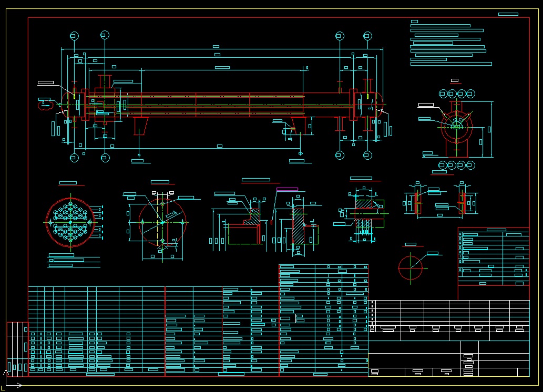Click the four-bolt-hole flange circle view
The height and width of the screenshot is (392, 543).
click(162, 222)
